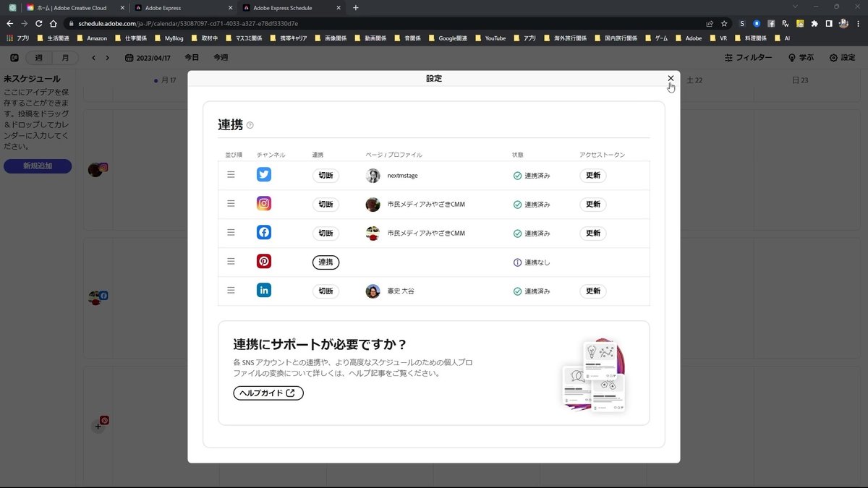Open the 学ぶ menu
The width and height of the screenshot is (868, 488).
(x=801, y=58)
